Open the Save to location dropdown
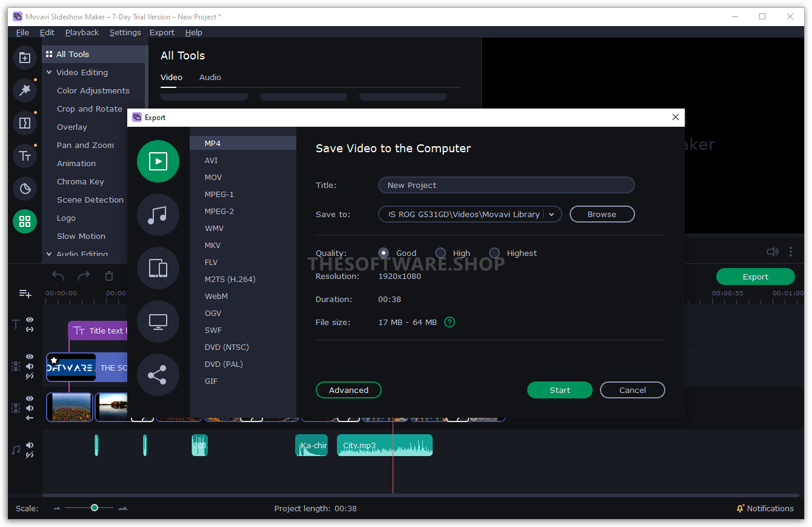 click(551, 214)
